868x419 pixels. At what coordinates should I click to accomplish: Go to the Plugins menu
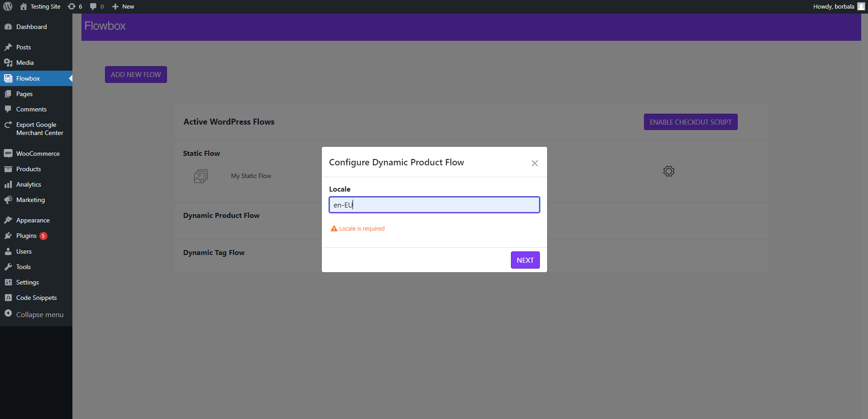pyautogui.click(x=26, y=236)
